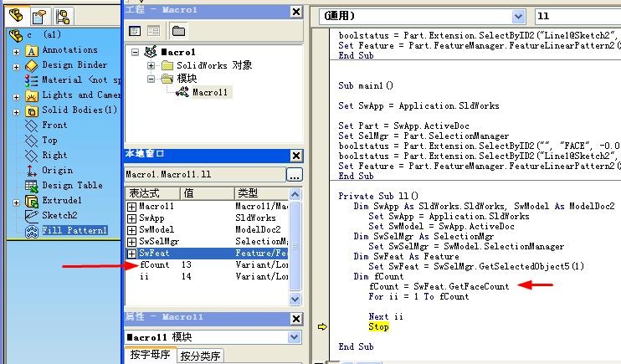Click the 值 column header

(208, 193)
